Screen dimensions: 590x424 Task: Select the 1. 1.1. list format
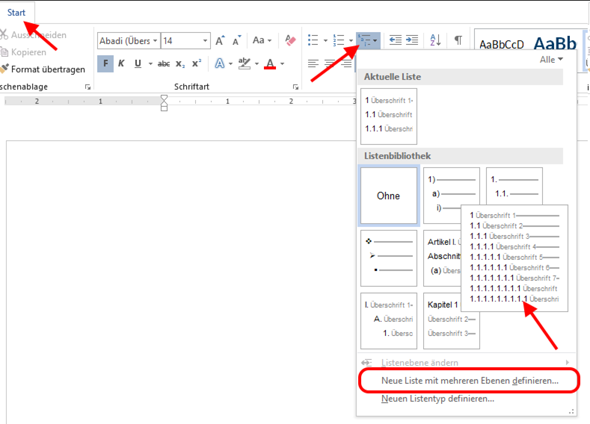[x=514, y=186]
